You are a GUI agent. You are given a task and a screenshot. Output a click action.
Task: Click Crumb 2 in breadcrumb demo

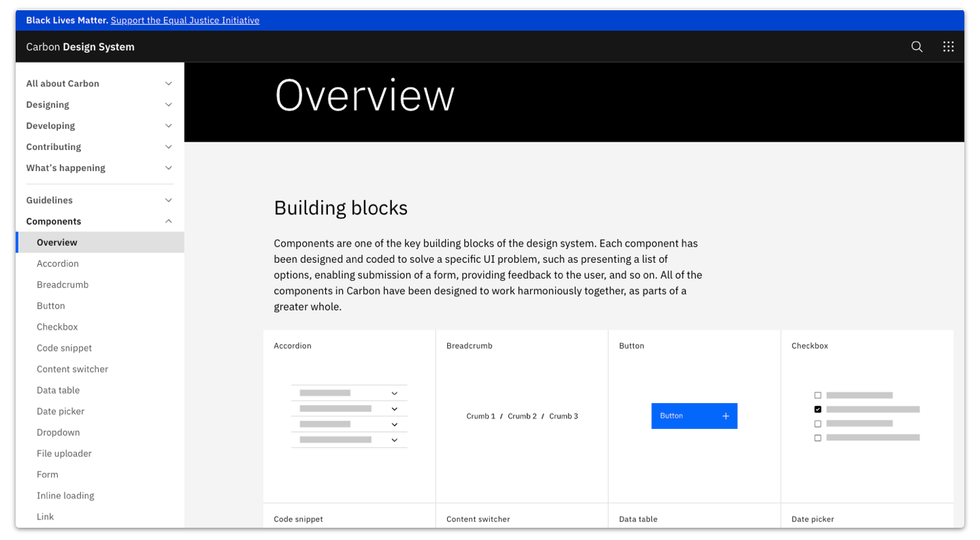pyautogui.click(x=522, y=416)
